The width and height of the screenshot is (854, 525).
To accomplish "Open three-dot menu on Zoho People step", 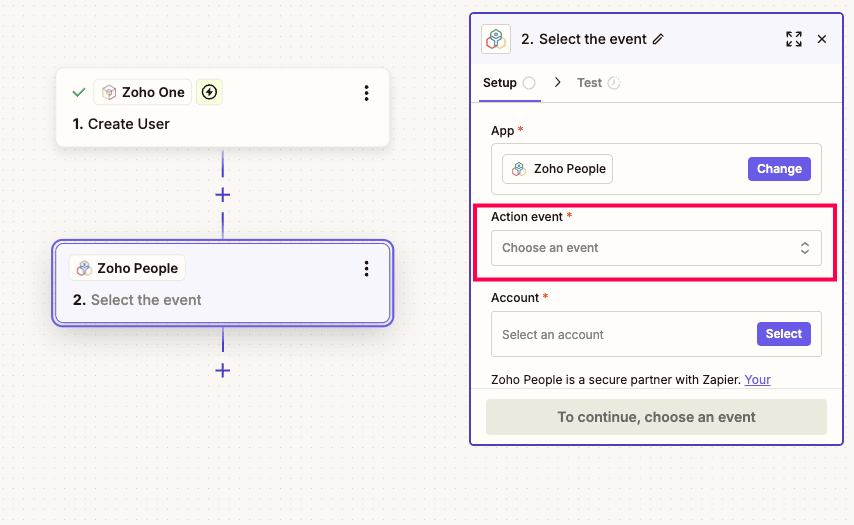I will [366, 268].
